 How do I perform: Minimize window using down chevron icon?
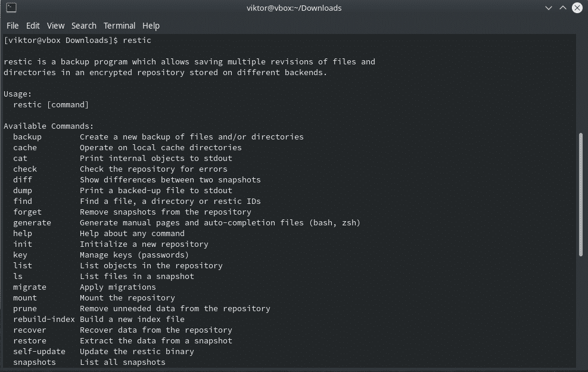(x=548, y=8)
